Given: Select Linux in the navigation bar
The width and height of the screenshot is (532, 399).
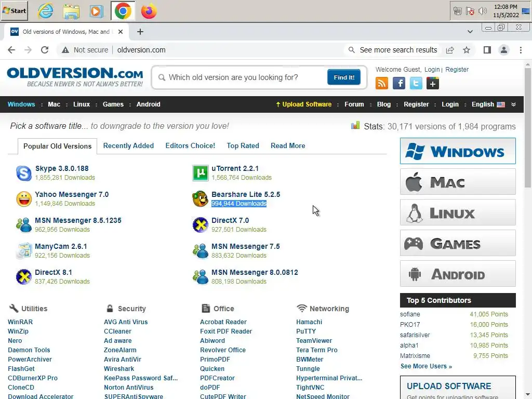Looking at the screenshot, I should 82,104.
